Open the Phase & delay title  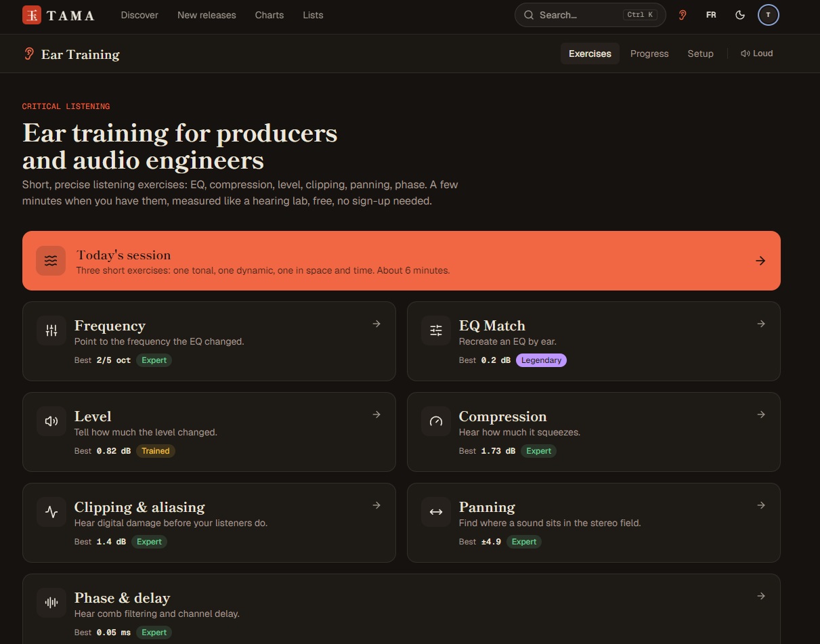click(122, 598)
